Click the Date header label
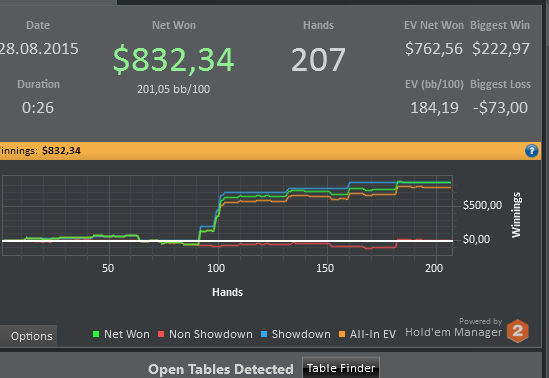This screenshot has height=378, width=549. click(38, 25)
